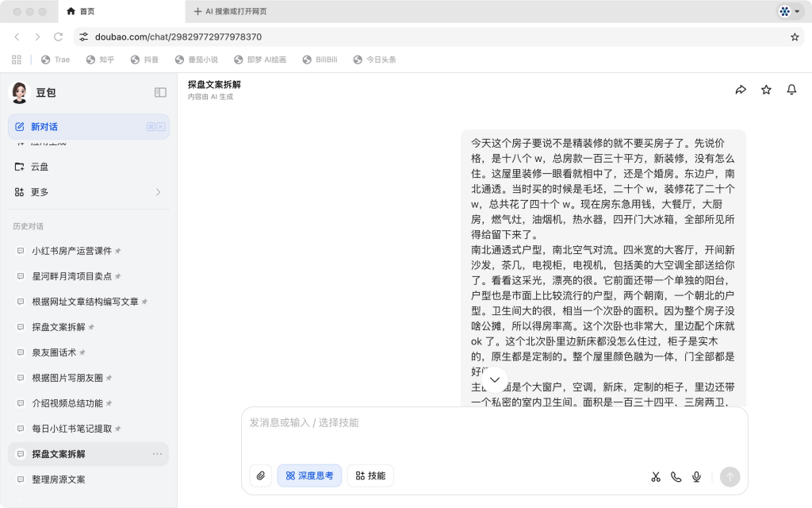Image resolution: width=812 pixels, height=508 pixels.
Task: Send the message via the arrow icon
Action: [730, 476]
